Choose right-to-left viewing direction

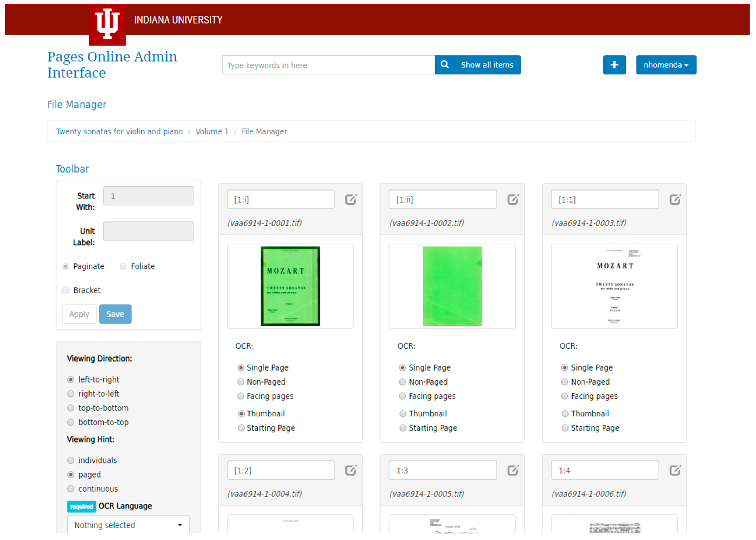(70, 394)
